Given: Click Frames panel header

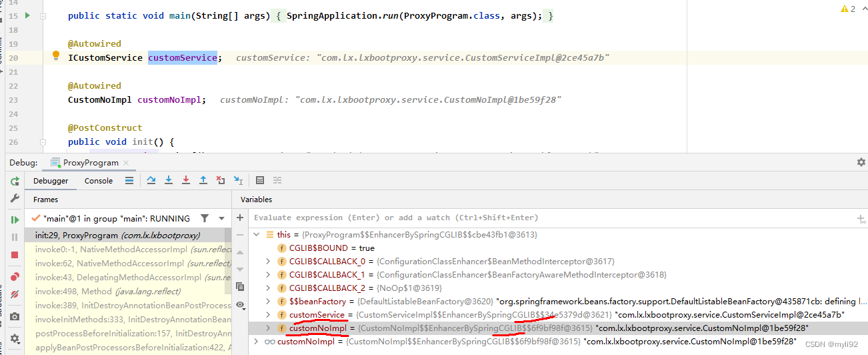Looking at the screenshot, I should click(x=46, y=200).
